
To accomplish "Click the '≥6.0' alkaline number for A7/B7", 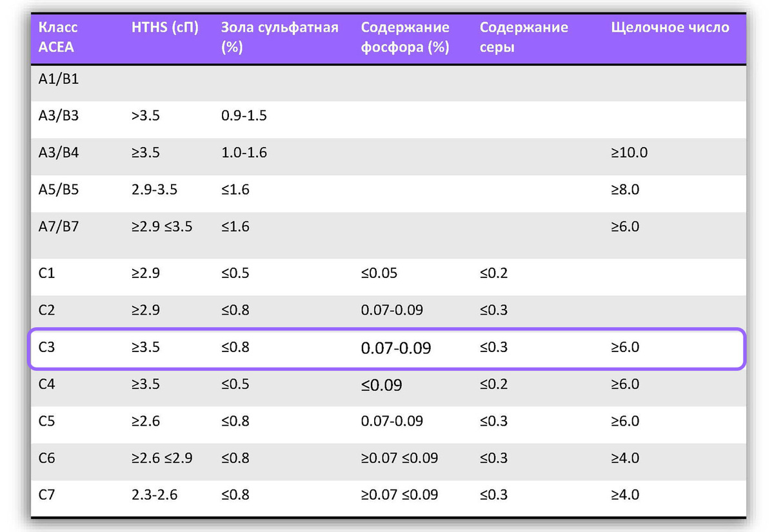I will coord(625,226).
